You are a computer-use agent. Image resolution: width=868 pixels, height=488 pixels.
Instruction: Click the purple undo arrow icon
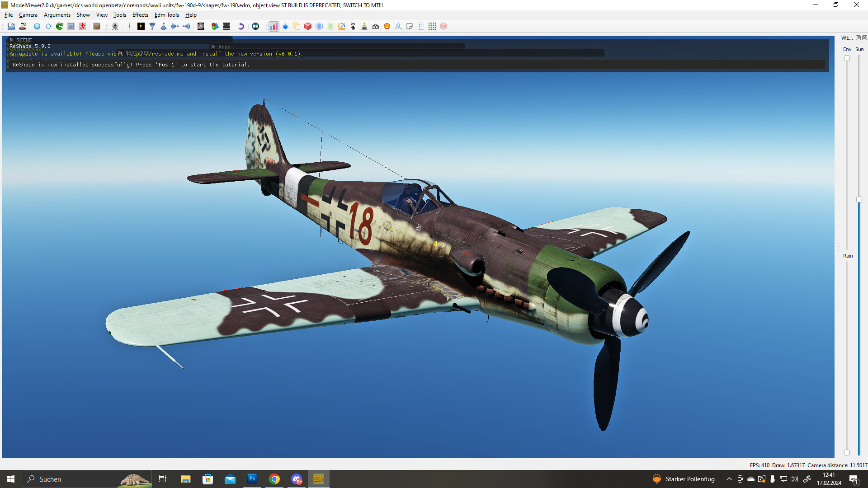click(241, 26)
